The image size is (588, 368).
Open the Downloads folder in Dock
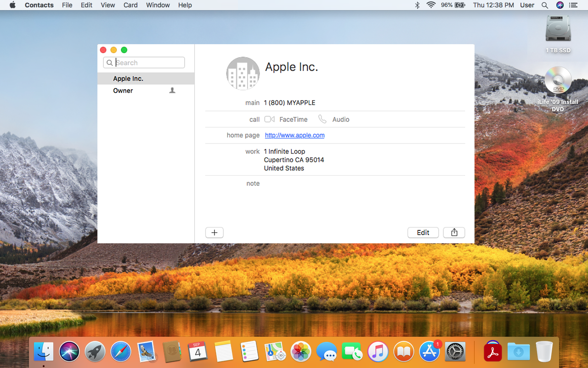click(x=519, y=352)
